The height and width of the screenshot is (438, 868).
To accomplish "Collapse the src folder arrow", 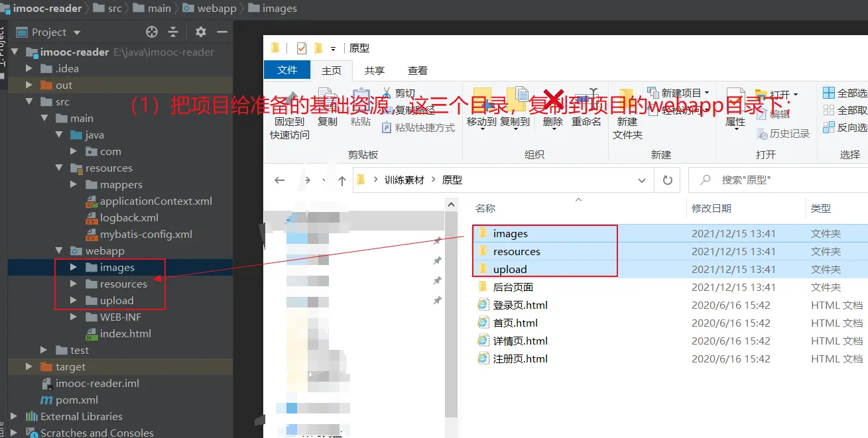I will (29, 101).
